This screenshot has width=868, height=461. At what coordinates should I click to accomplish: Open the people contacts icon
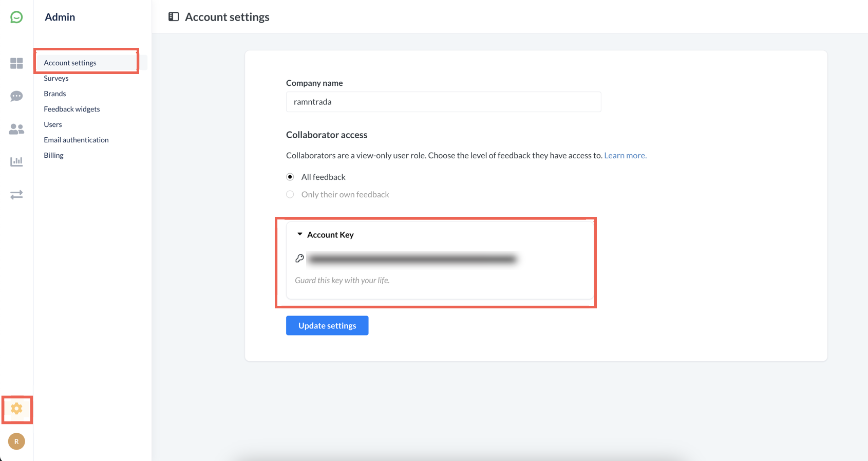point(16,129)
